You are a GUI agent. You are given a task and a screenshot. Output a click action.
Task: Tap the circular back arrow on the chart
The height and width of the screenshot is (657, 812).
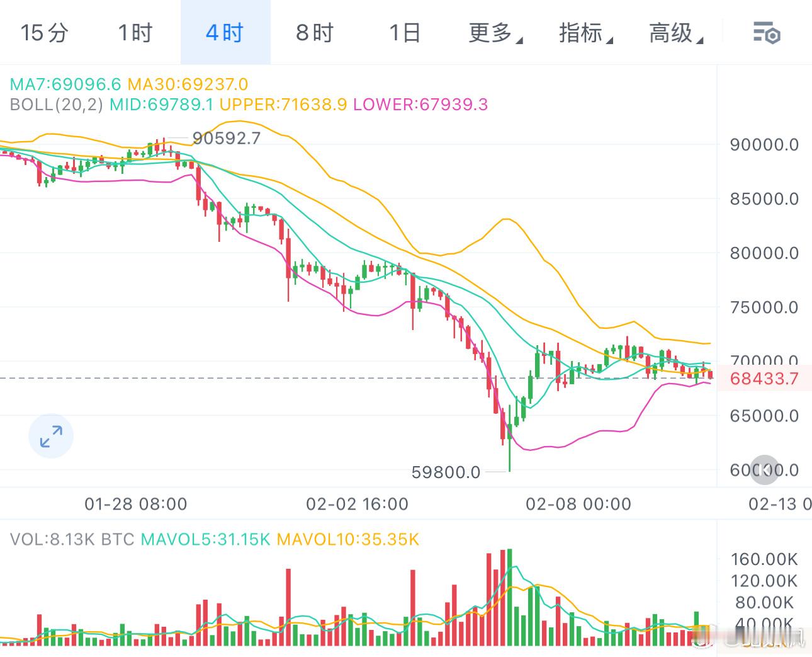tap(764, 470)
